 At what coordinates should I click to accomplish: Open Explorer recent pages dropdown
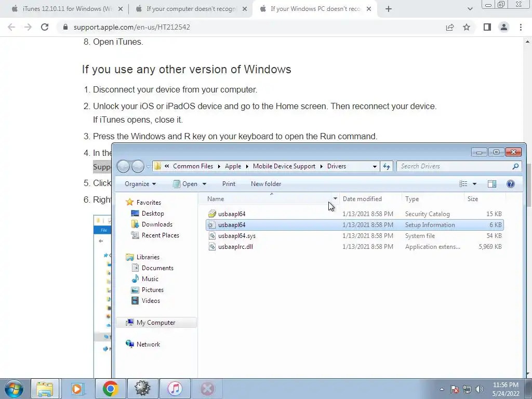click(148, 166)
